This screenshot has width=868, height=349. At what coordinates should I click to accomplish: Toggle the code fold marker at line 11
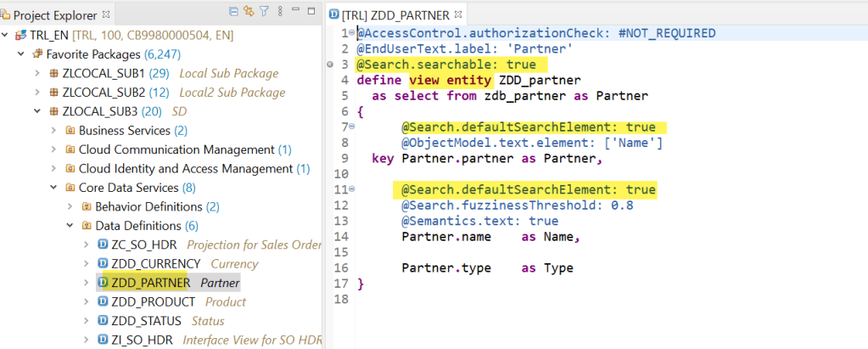pyautogui.click(x=351, y=189)
